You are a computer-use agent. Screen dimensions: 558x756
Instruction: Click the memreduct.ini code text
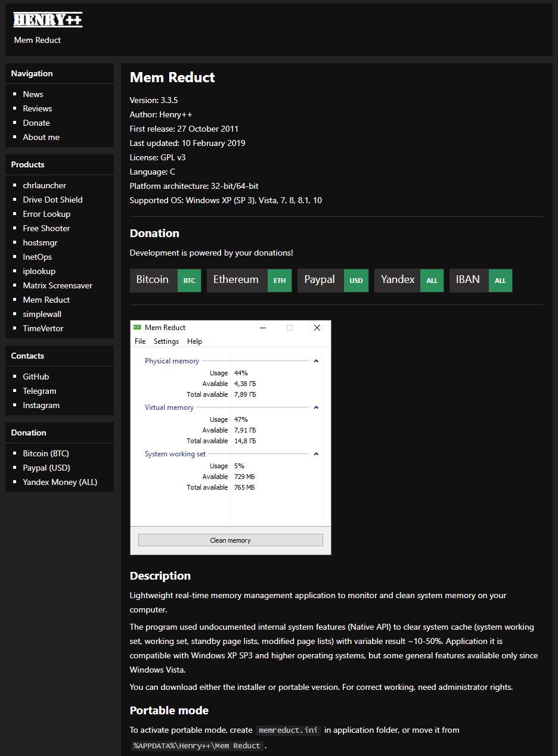coord(289,730)
